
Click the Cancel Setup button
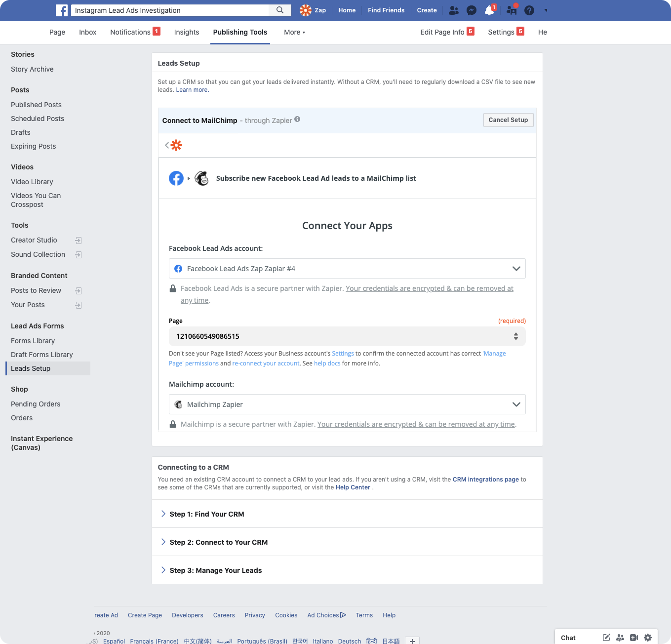[x=508, y=120]
